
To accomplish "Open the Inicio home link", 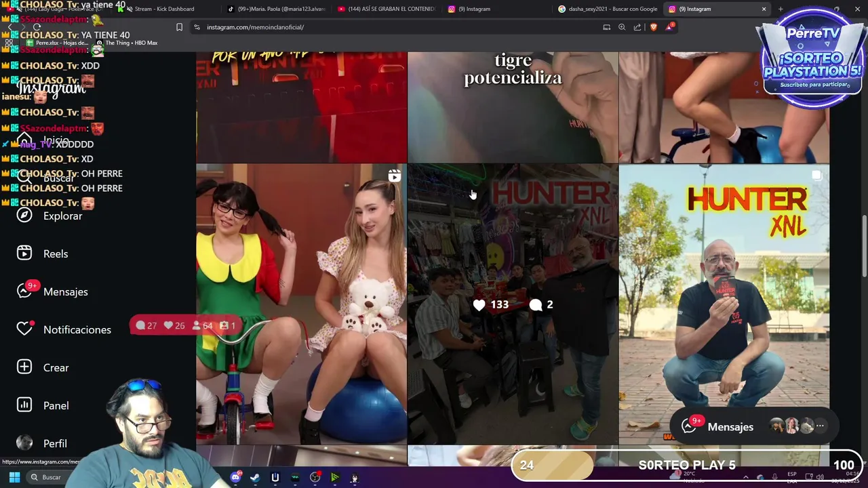I will coord(43,140).
